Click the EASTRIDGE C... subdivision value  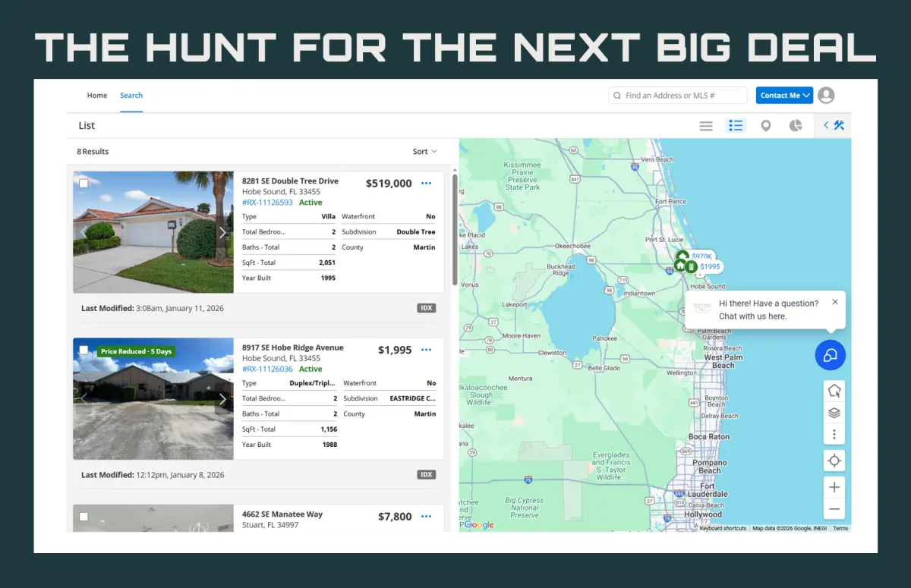point(413,398)
